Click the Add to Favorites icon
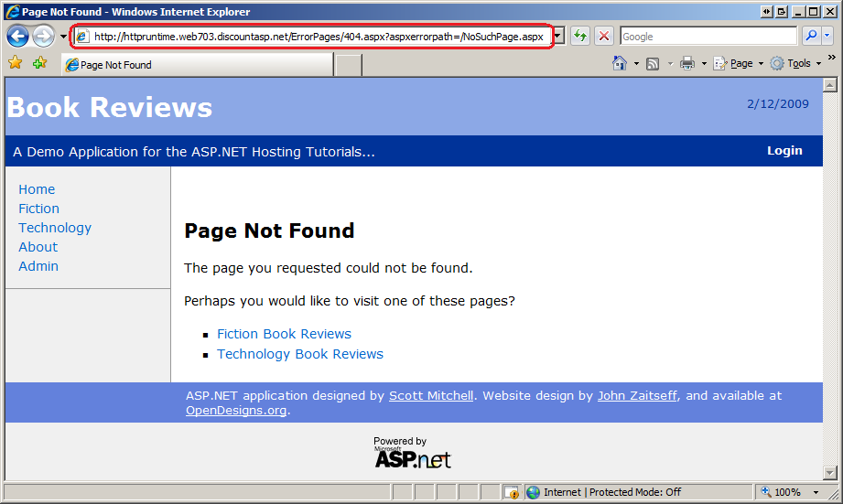843x504 pixels. [39, 64]
